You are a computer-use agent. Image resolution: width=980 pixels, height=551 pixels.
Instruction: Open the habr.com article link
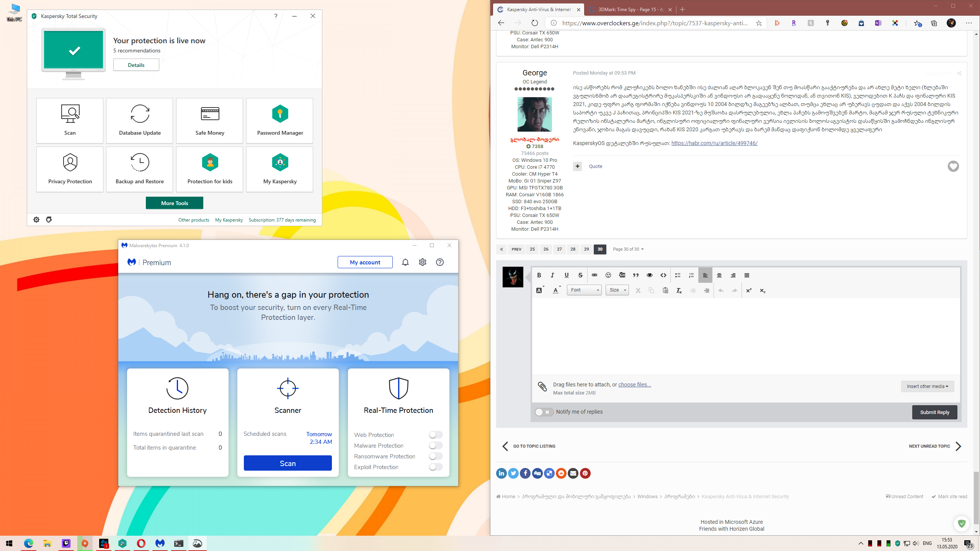[x=714, y=143]
